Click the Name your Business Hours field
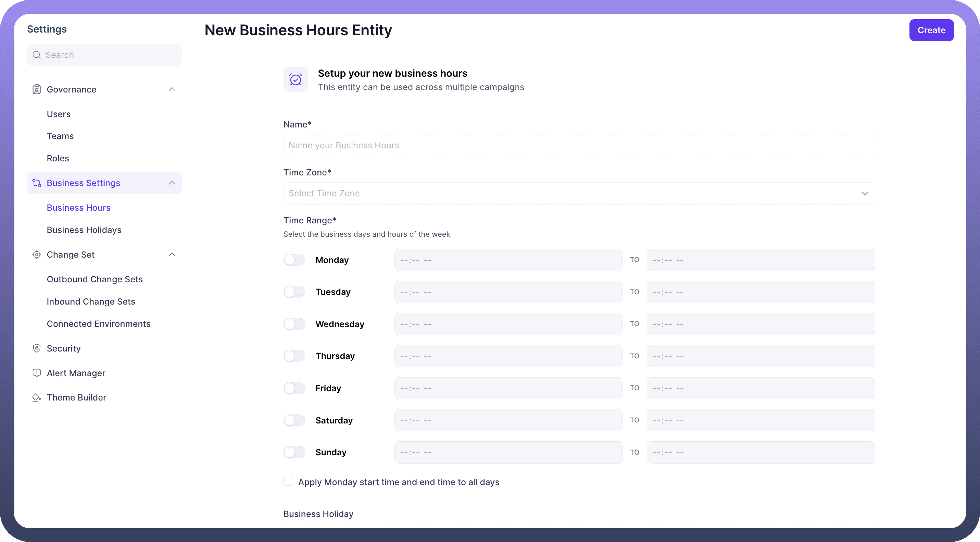The image size is (980, 542). point(579,145)
